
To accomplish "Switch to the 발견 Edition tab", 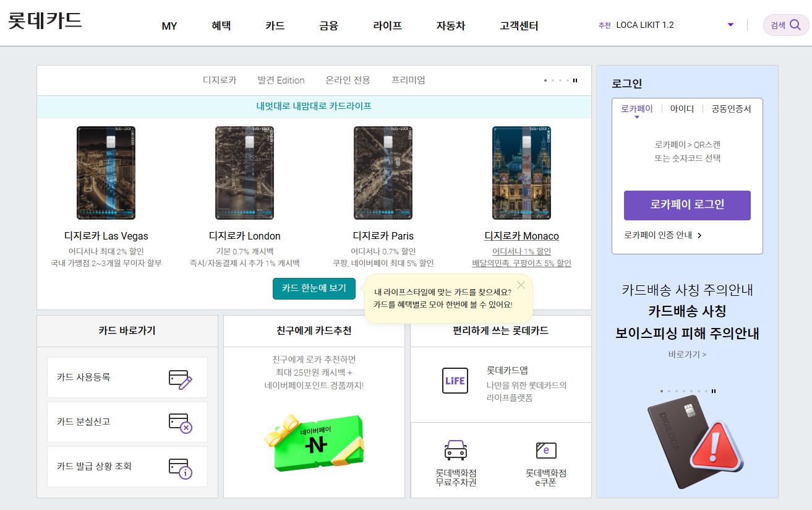I will [281, 80].
